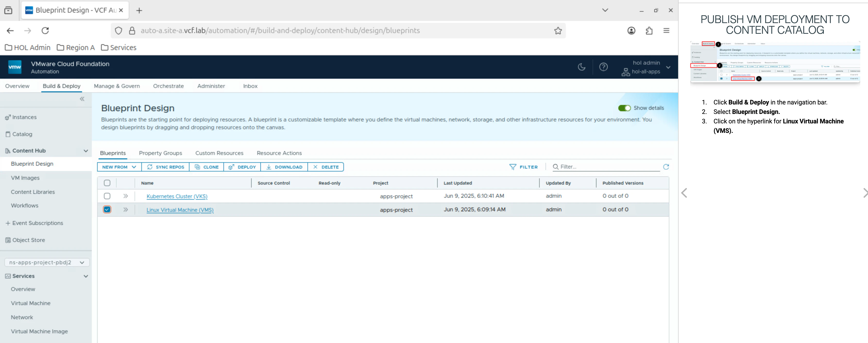
Task: Open Linux Virtual Machine (VMS) blueprint link
Action: pos(180,210)
